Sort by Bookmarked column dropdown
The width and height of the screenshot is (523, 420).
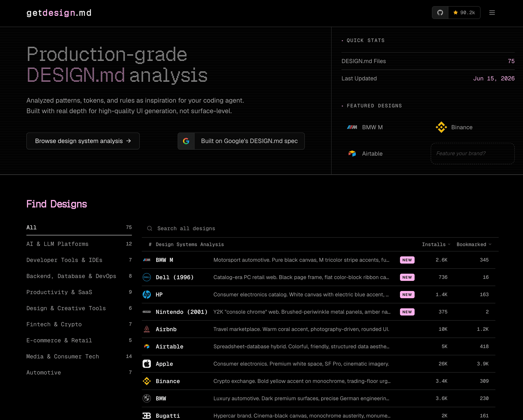[474, 244]
